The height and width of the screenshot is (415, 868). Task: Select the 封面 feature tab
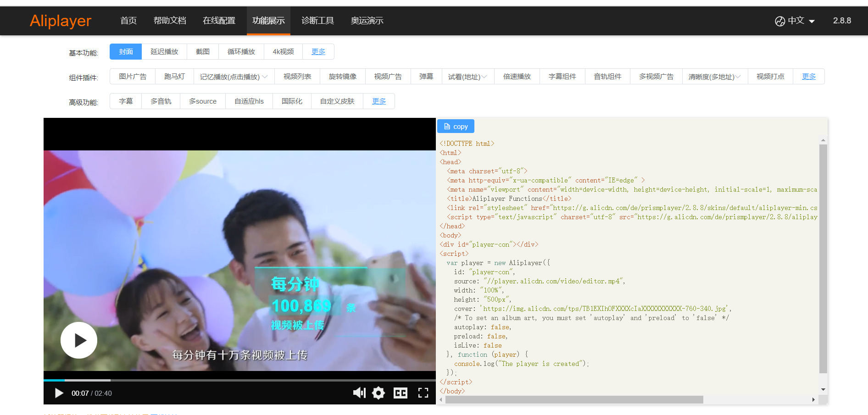pyautogui.click(x=126, y=52)
